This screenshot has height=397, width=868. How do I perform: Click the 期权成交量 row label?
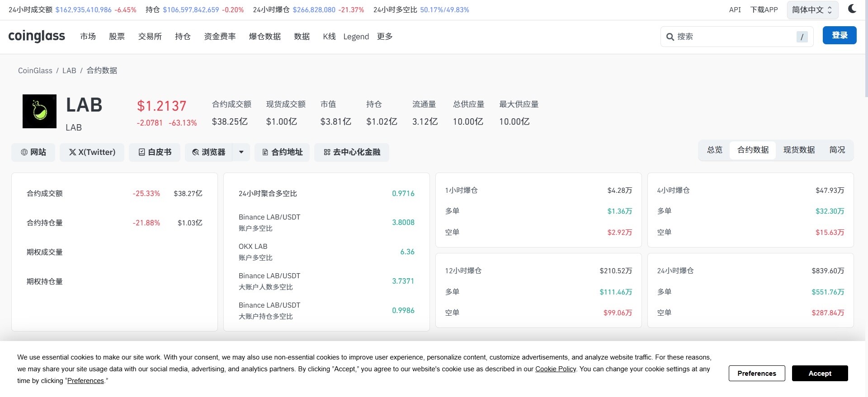click(x=45, y=252)
